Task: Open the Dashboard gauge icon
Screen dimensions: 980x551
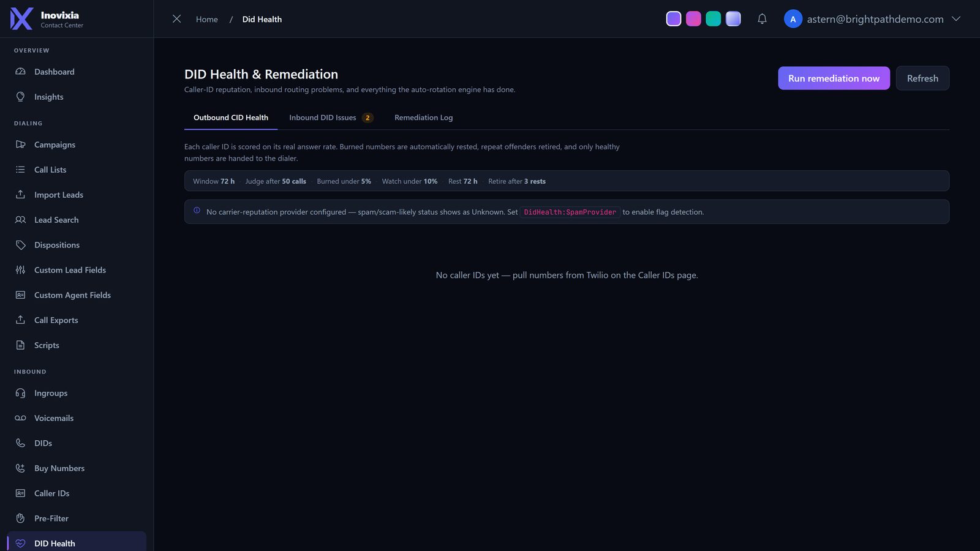Action: (x=20, y=72)
